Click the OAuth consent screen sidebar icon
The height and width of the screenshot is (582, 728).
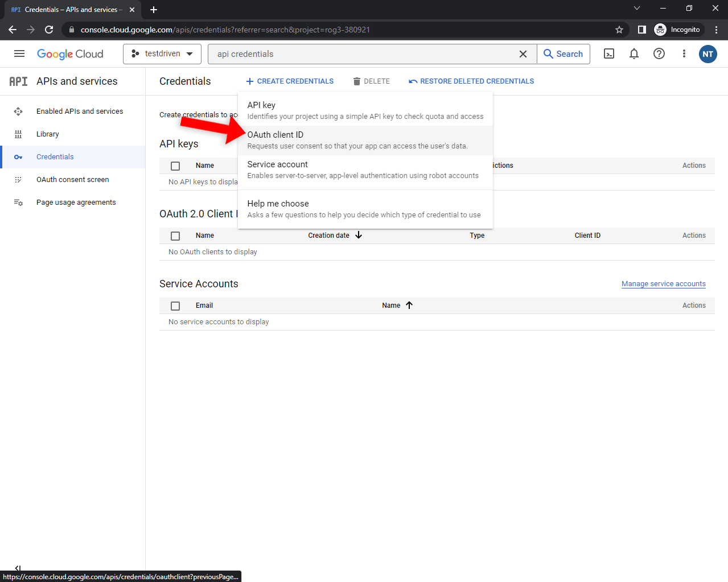coord(18,180)
